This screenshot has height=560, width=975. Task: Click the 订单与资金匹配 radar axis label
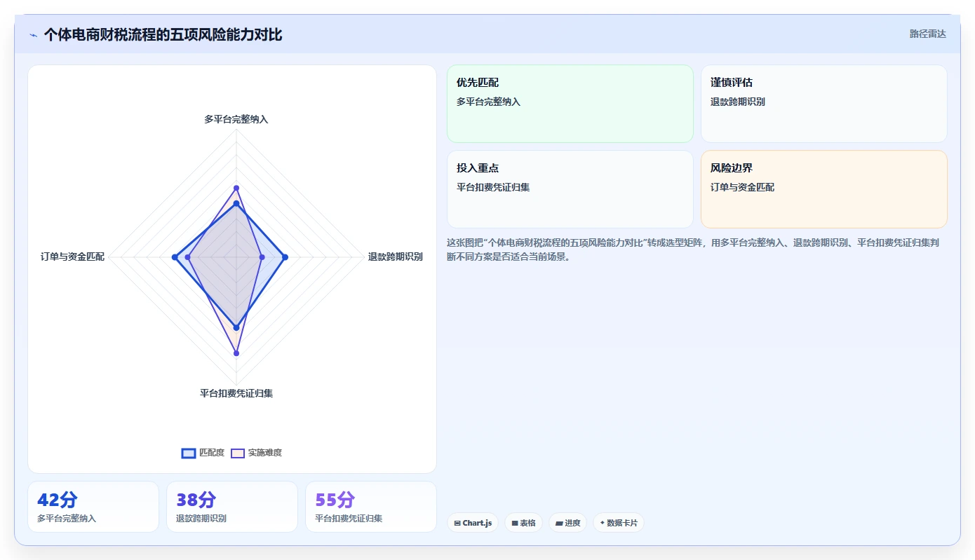(x=72, y=257)
